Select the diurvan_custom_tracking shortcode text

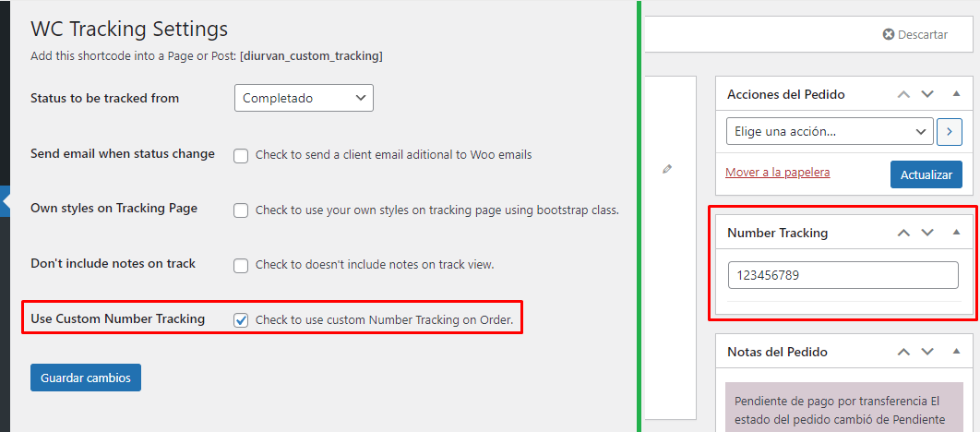(311, 56)
